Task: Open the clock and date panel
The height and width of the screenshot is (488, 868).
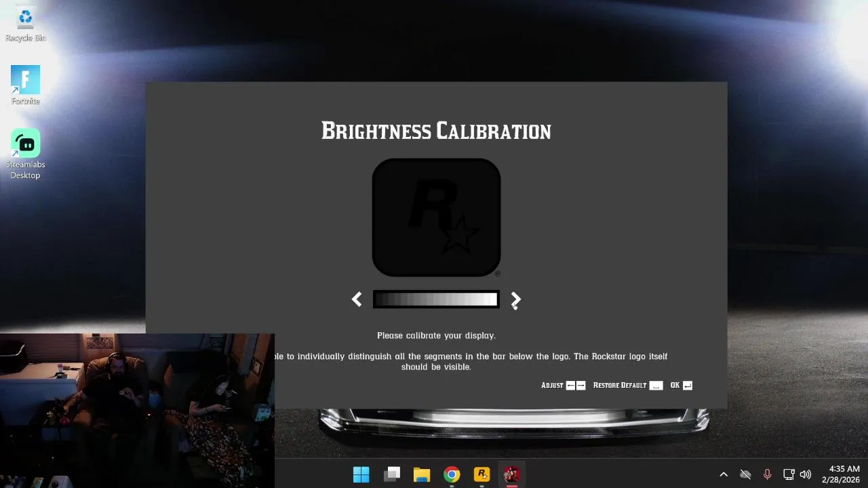Action: click(x=841, y=474)
